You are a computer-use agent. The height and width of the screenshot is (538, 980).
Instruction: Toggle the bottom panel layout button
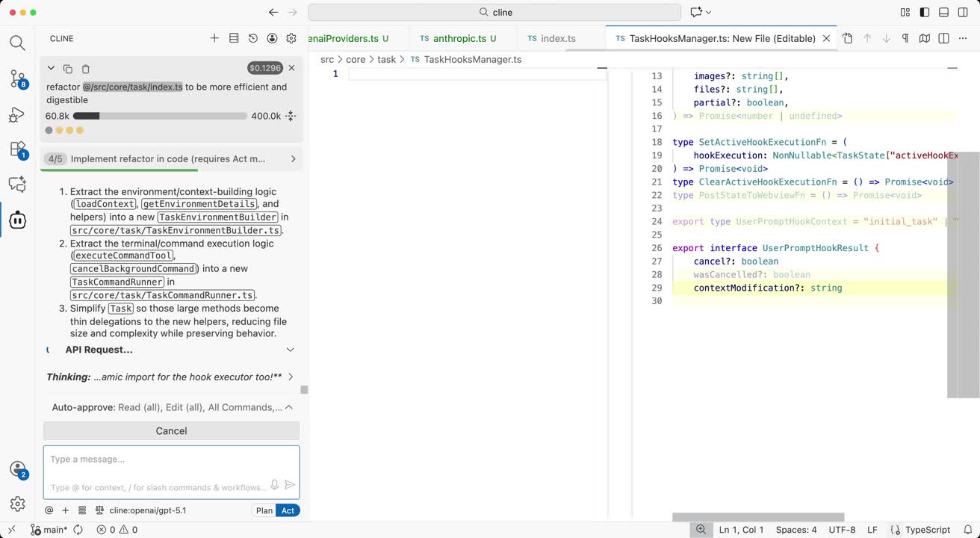[944, 12]
